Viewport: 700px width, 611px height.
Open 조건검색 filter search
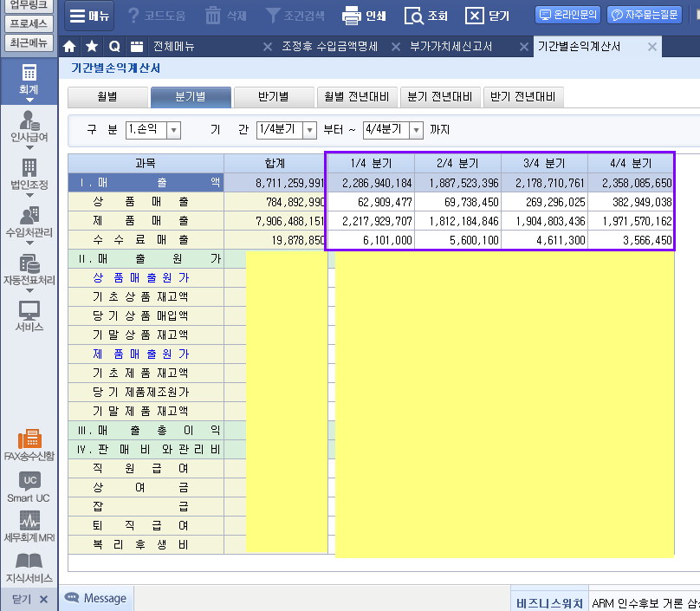(x=295, y=16)
